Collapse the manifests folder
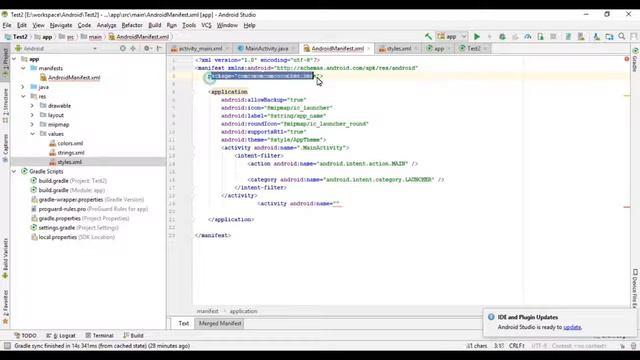Screen dimensions: 640x360 pyautogui.click(x=23, y=68)
